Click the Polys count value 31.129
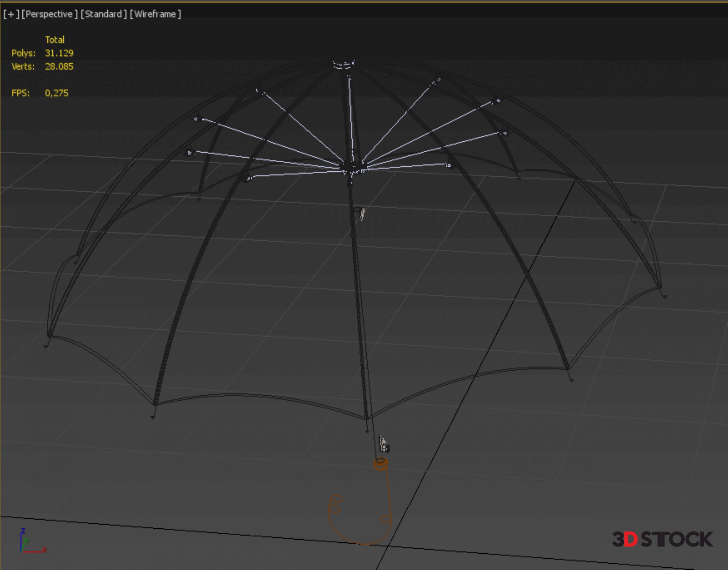728x570 pixels. [x=59, y=53]
